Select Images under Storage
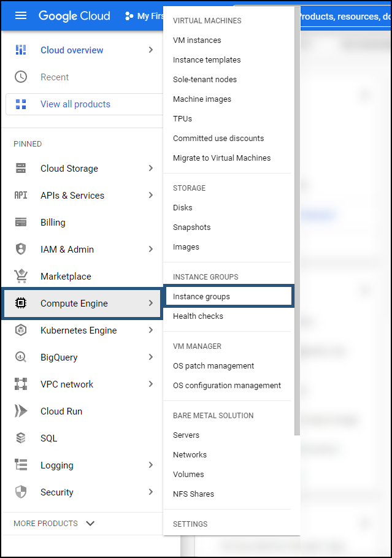 click(x=186, y=247)
